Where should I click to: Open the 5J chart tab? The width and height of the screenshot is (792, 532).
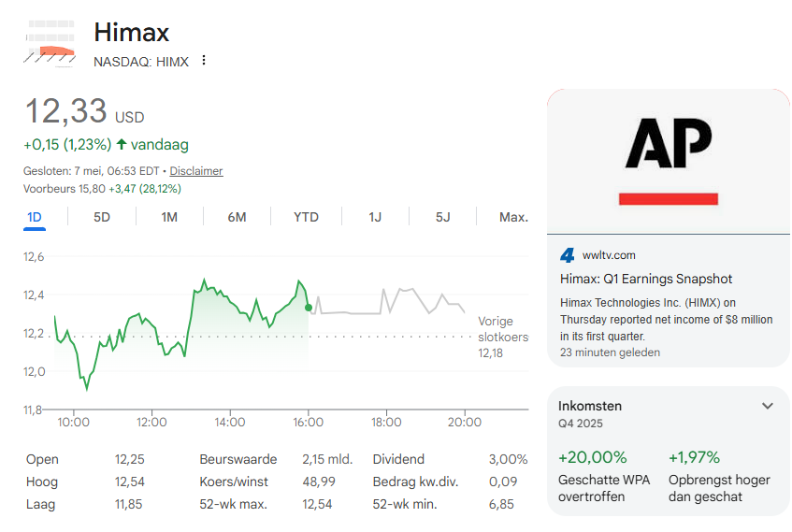pyautogui.click(x=442, y=217)
